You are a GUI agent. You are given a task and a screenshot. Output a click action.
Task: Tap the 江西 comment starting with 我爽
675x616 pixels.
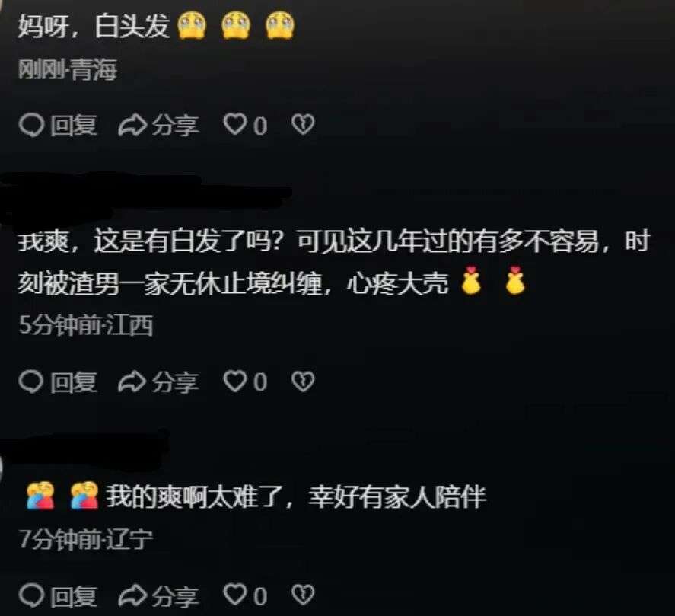click(333, 263)
